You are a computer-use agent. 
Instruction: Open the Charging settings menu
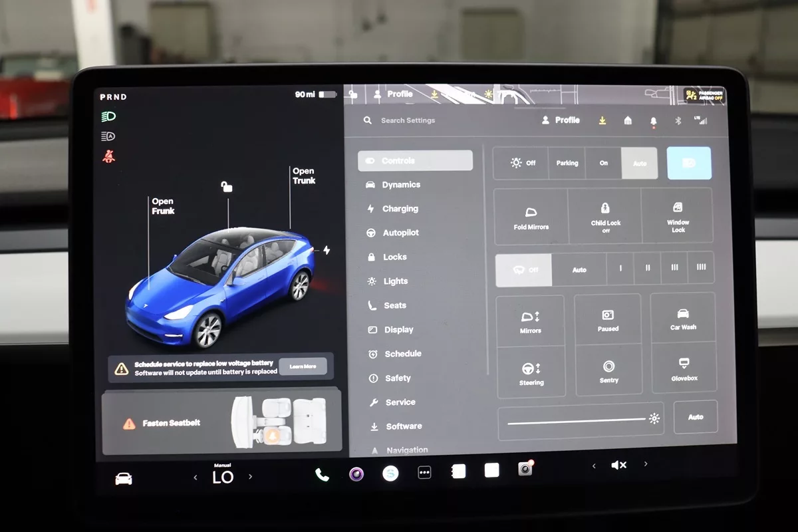point(400,209)
